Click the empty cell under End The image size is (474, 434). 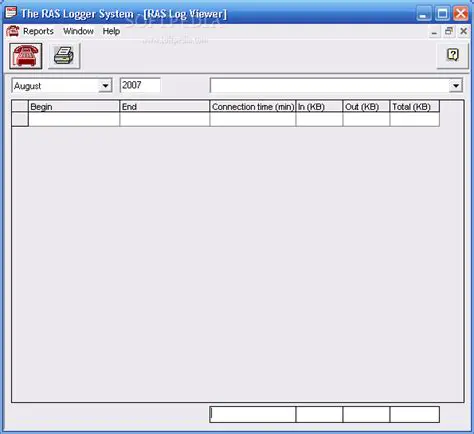click(x=165, y=120)
